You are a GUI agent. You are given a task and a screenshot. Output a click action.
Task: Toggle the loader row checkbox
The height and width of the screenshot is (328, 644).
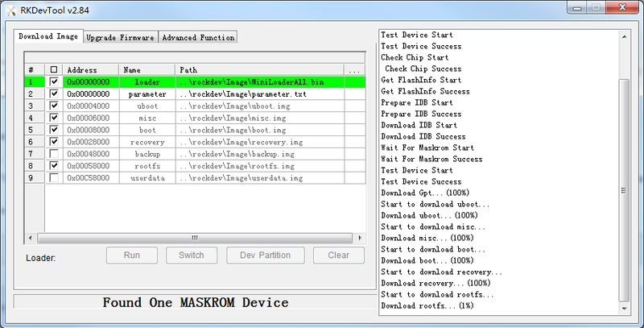54,81
